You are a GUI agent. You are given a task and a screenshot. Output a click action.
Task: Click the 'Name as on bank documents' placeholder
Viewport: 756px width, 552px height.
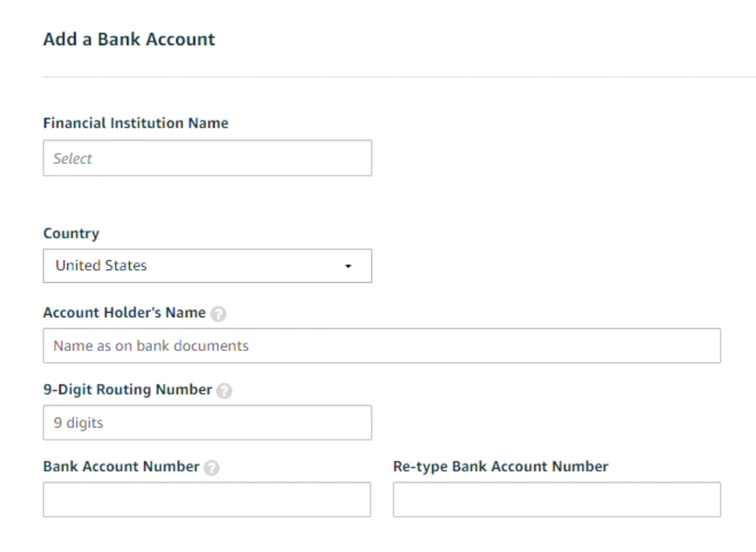(x=151, y=346)
